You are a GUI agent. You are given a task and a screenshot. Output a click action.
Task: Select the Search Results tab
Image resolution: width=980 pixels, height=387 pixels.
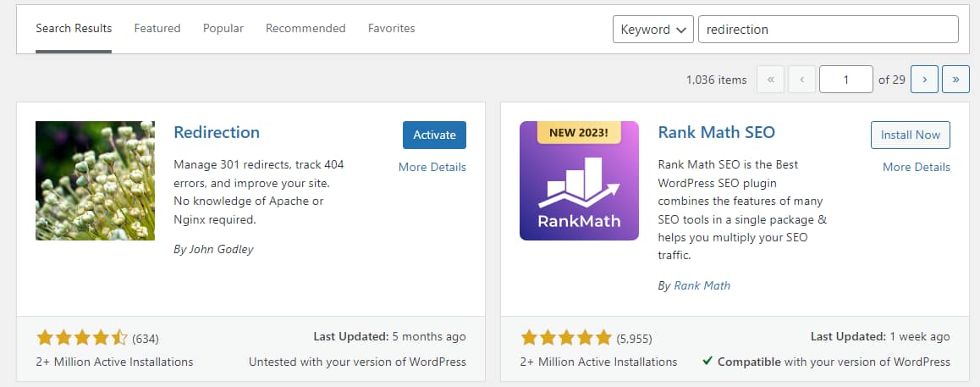click(x=74, y=28)
